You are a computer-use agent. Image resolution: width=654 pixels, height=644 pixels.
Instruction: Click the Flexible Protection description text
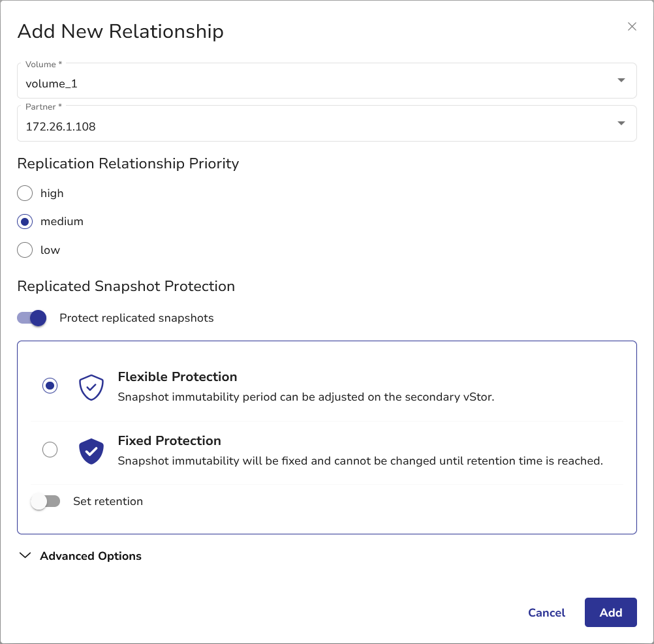click(305, 397)
